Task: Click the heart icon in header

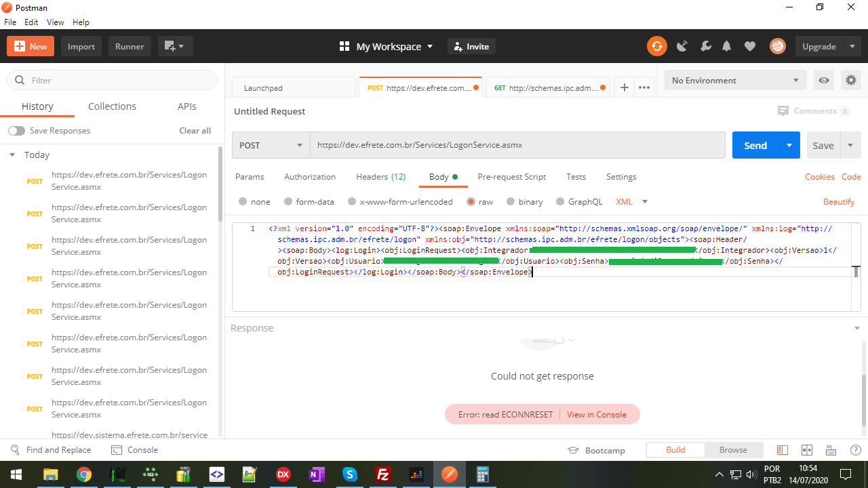Action: [749, 46]
